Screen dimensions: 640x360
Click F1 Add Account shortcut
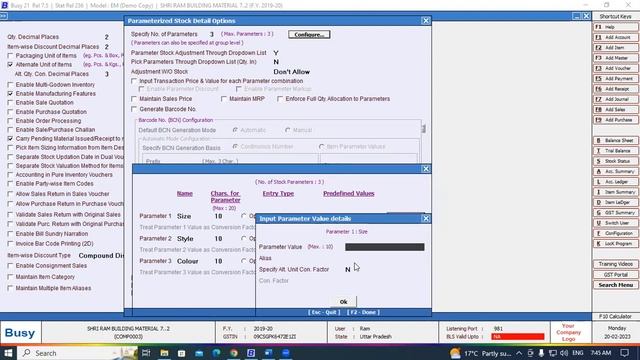point(616,37)
